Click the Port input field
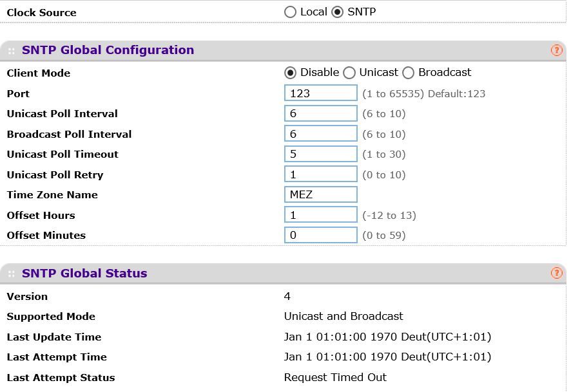 tap(320, 93)
